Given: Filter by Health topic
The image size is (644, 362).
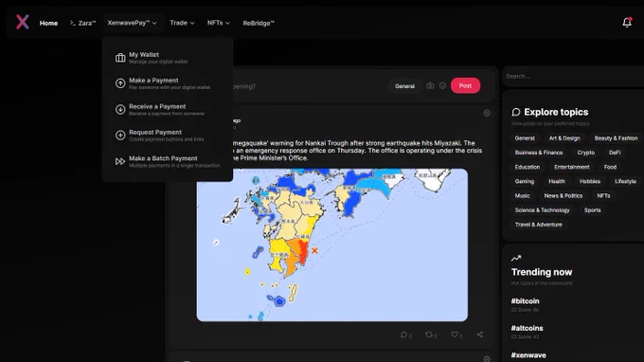Looking at the screenshot, I should tap(557, 181).
